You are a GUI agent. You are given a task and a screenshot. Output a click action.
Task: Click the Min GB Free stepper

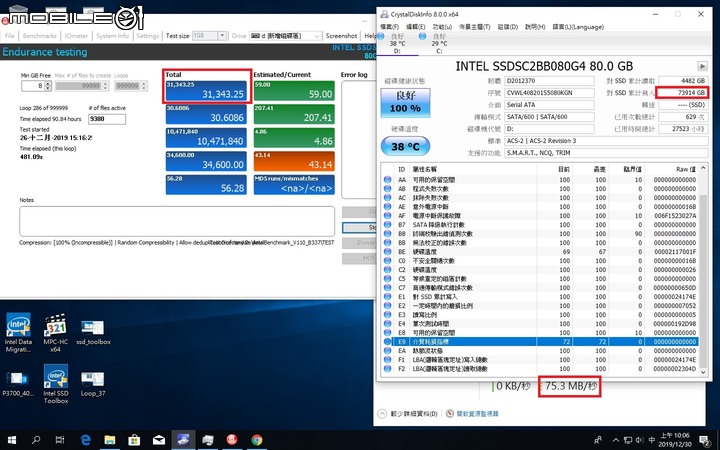click(47, 86)
